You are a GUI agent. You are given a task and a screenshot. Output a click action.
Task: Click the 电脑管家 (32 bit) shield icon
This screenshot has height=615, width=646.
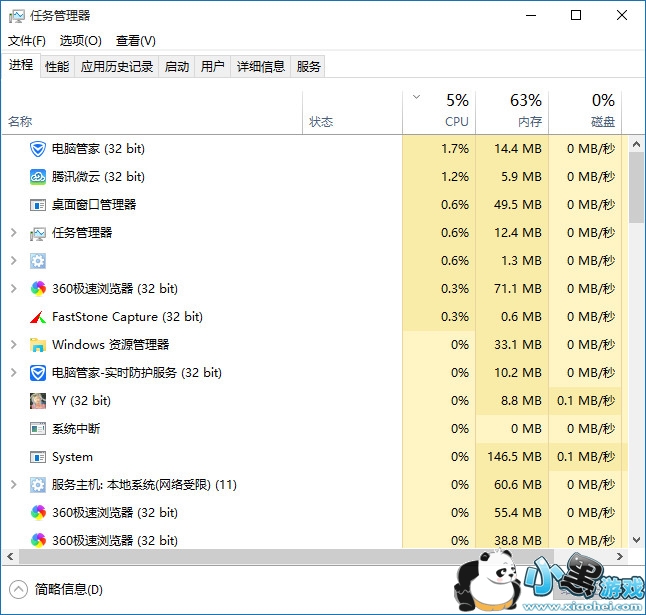pyautogui.click(x=38, y=149)
